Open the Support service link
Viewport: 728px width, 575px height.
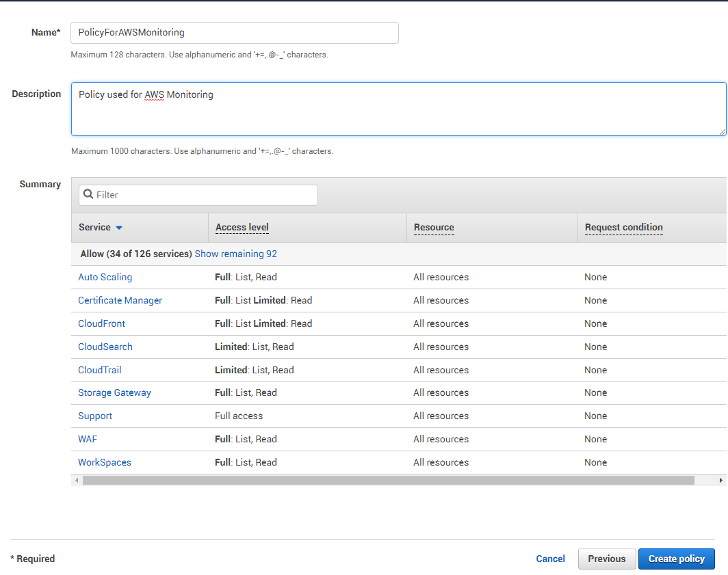[x=95, y=416]
